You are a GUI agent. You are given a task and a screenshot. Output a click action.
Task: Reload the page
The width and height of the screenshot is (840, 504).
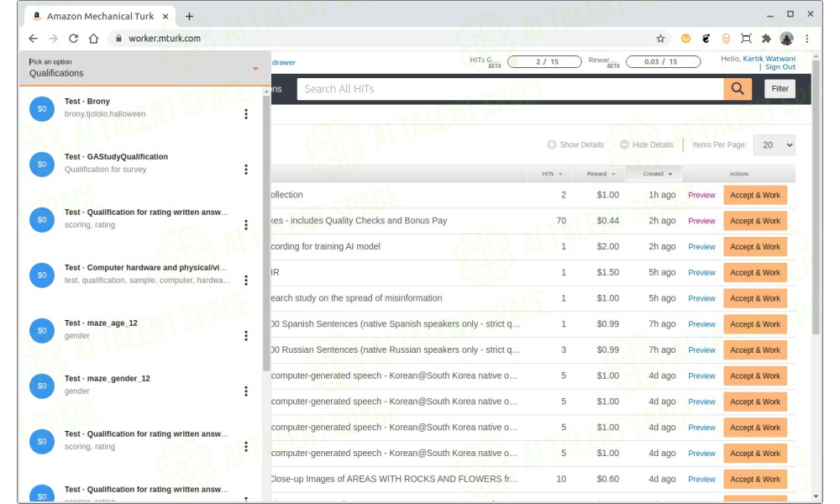tap(73, 39)
